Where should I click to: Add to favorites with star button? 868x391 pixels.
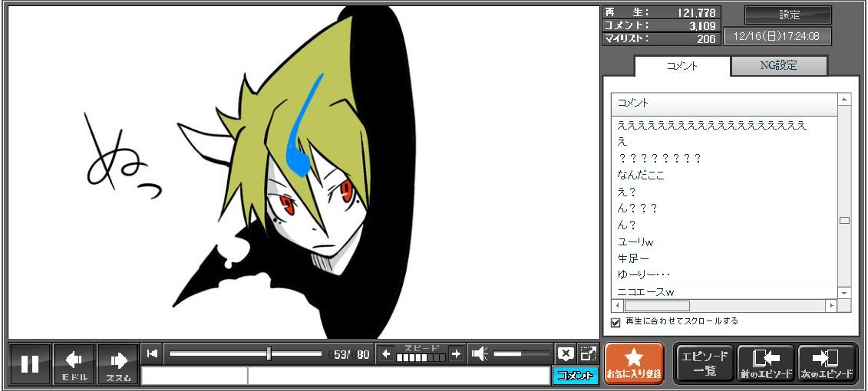pyautogui.click(x=634, y=363)
